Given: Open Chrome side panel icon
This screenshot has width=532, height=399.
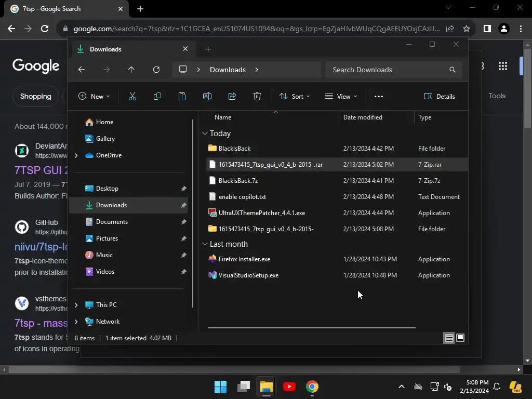Looking at the screenshot, I should tap(487, 29).
